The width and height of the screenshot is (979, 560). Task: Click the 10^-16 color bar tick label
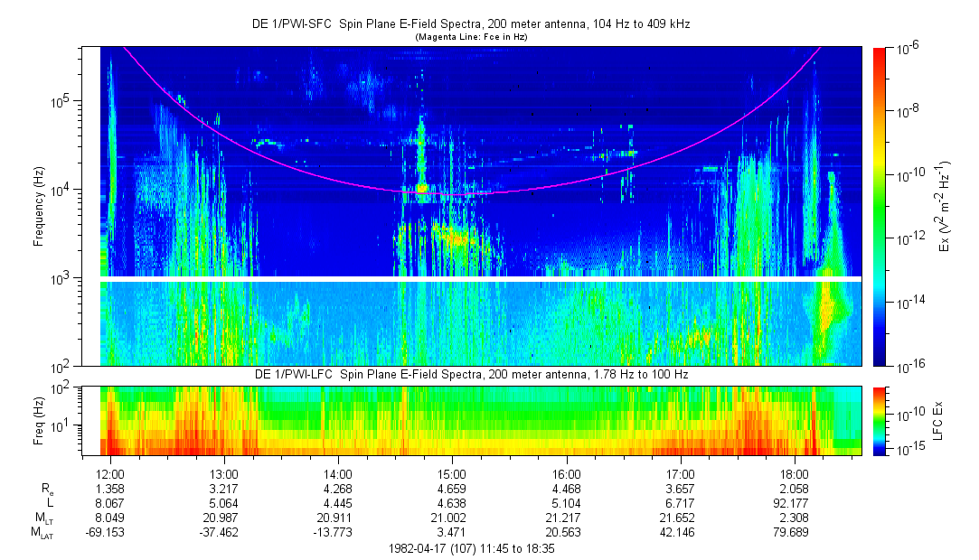pos(909,365)
